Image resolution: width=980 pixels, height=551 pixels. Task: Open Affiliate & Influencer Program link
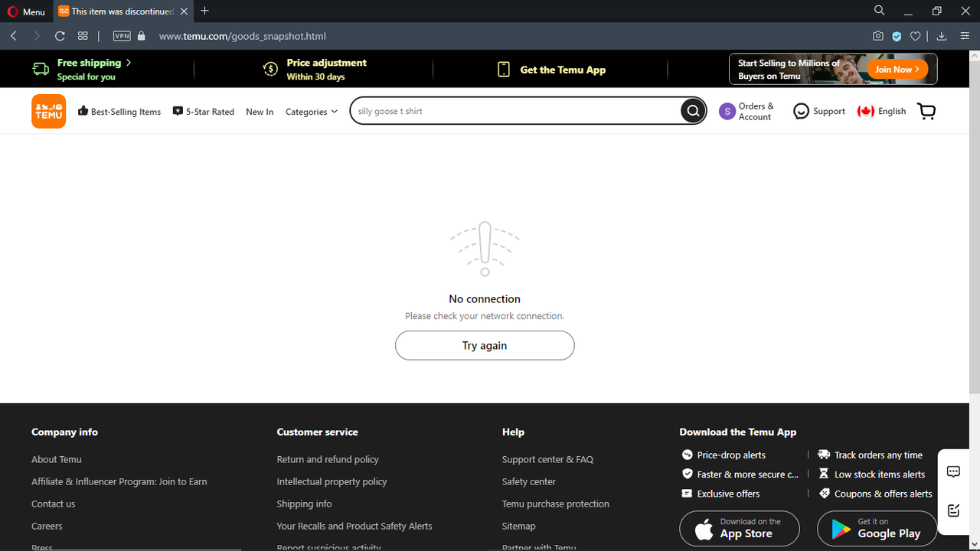pyautogui.click(x=119, y=481)
